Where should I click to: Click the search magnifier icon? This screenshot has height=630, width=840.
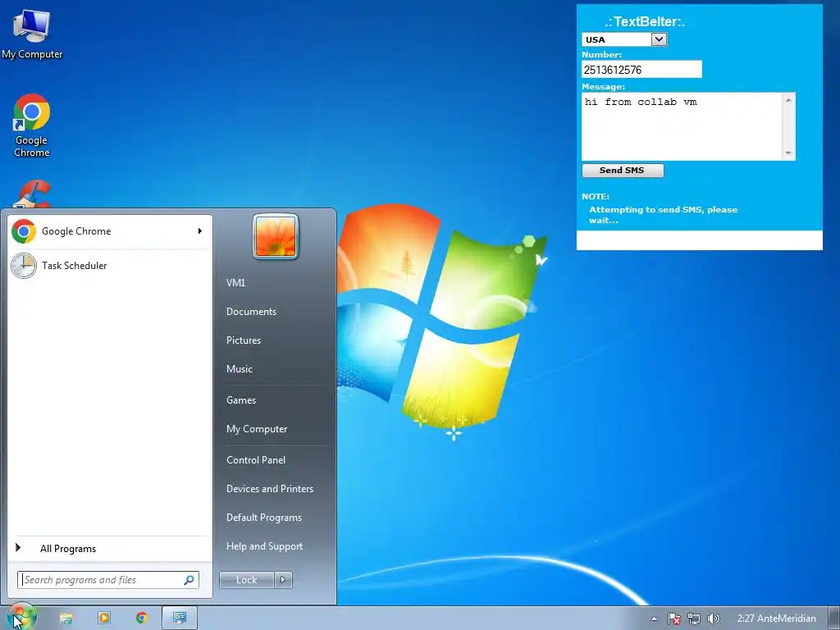point(189,580)
